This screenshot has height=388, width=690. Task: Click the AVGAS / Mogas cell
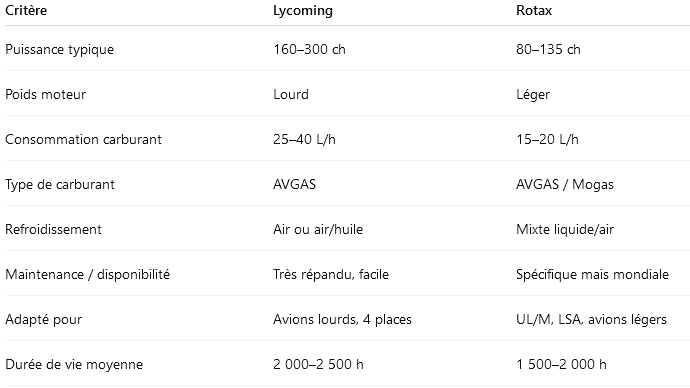tap(565, 185)
